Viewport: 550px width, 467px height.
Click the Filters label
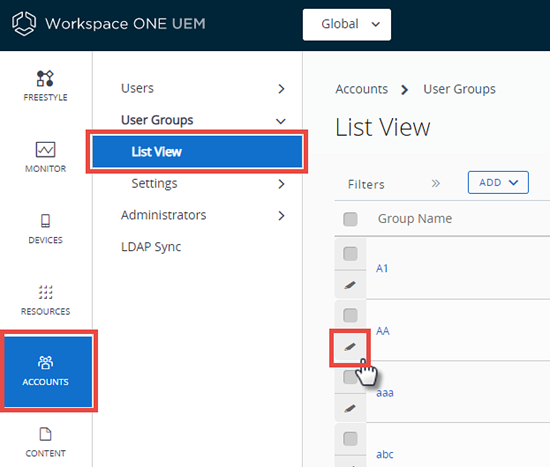pyautogui.click(x=366, y=184)
